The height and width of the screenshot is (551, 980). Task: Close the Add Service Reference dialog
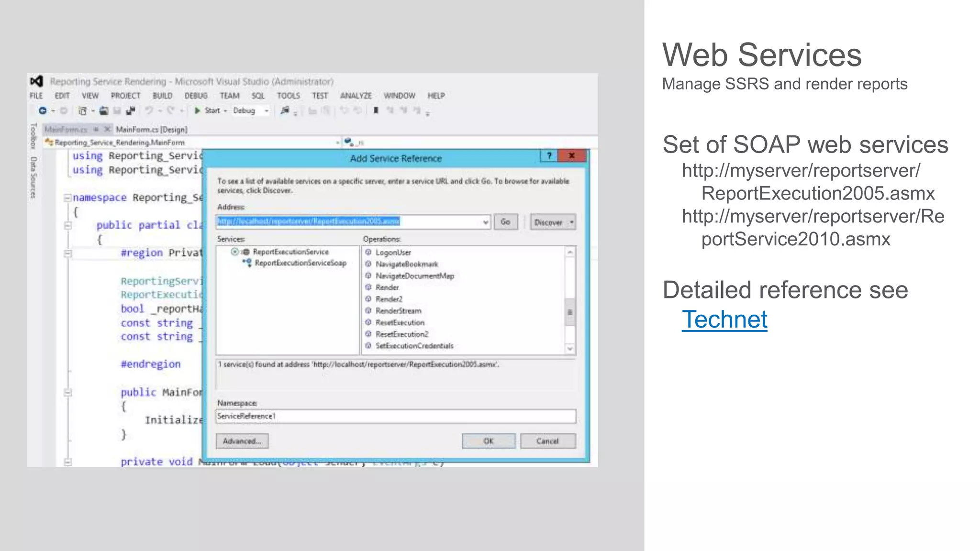pyautogui.click(x=572, y=156)
